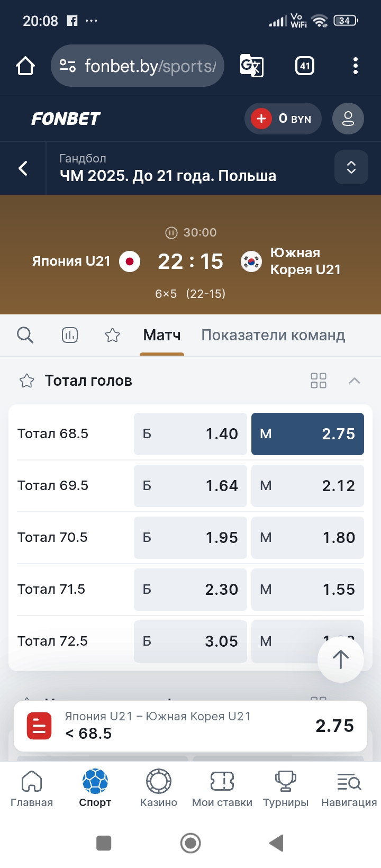Switch to the Показатели команд tab
The height and width of the screenshot is (868, 381).
click(273, 335)
